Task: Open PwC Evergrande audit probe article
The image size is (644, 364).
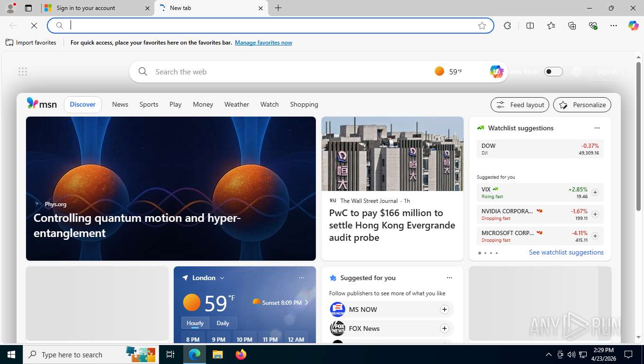Action: [392, 225]
